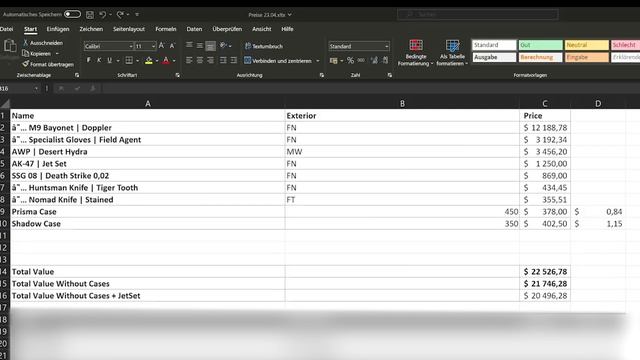The image size is (640, 360).
Task: Open the Quick Access Toolbar customize arrow
Action: [137, 15]
